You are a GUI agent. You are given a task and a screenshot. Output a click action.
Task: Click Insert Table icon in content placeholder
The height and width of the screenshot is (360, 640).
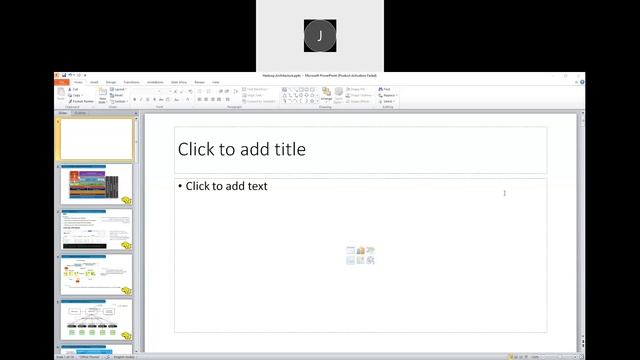coord(350,250)
